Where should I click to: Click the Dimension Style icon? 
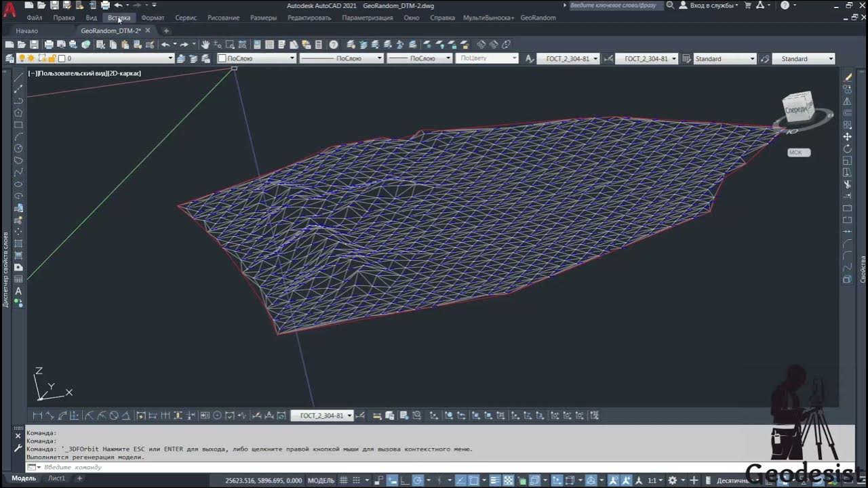pyautogui.click(x=608, y=59)
